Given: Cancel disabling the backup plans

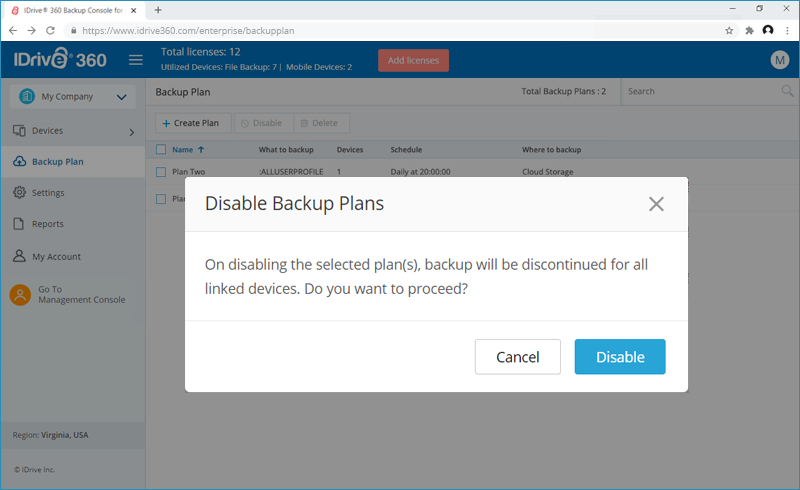Looking at the screenshot, I should pos(518,357).
